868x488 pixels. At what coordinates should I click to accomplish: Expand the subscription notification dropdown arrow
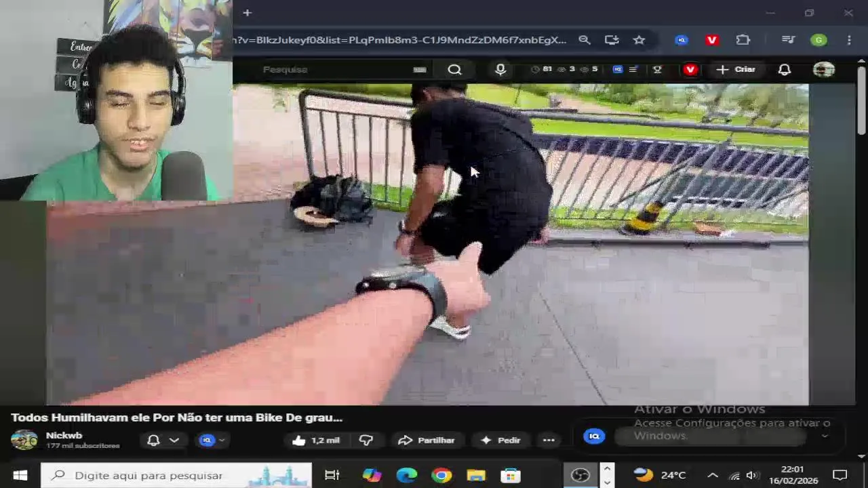[174, 440]
